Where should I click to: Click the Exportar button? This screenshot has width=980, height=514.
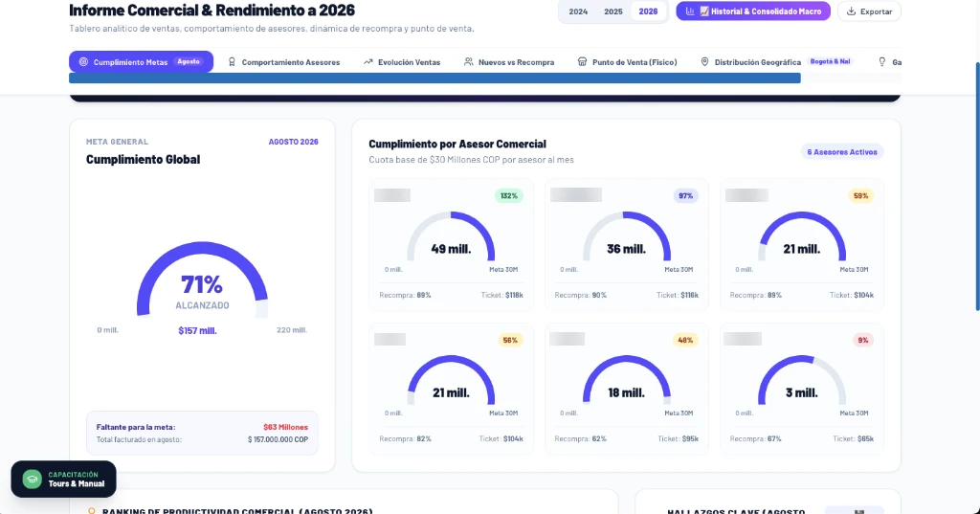click(869, 11)
